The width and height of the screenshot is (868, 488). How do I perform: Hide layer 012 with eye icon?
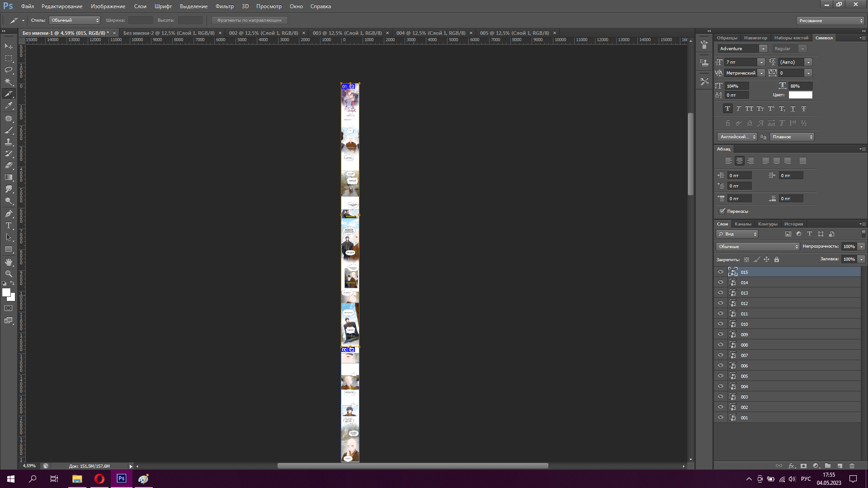click(x=721, y=303)
